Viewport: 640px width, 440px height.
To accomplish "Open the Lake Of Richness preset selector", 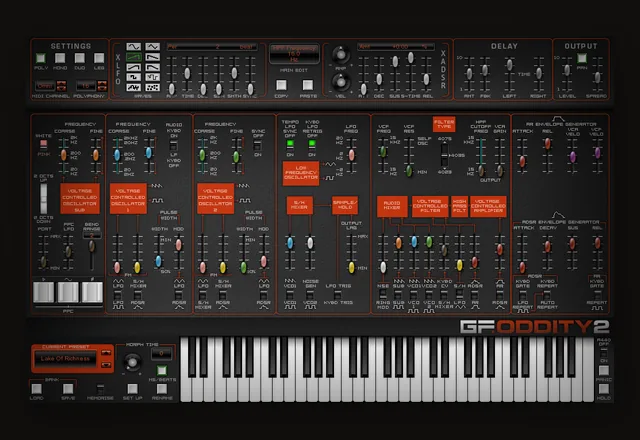I will pos(65,359).
